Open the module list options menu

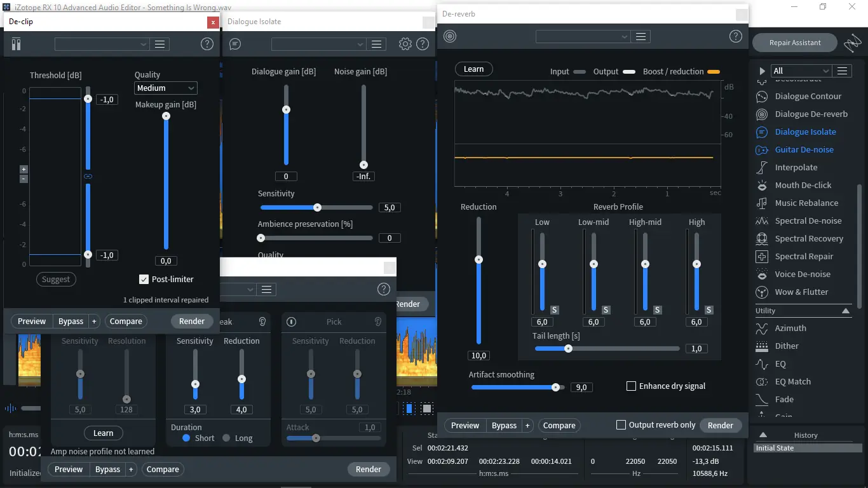(x=843, y=71)
